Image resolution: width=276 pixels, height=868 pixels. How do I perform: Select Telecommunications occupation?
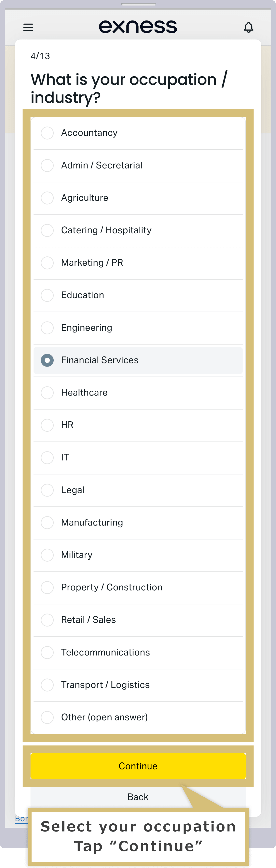click(138, 652)
